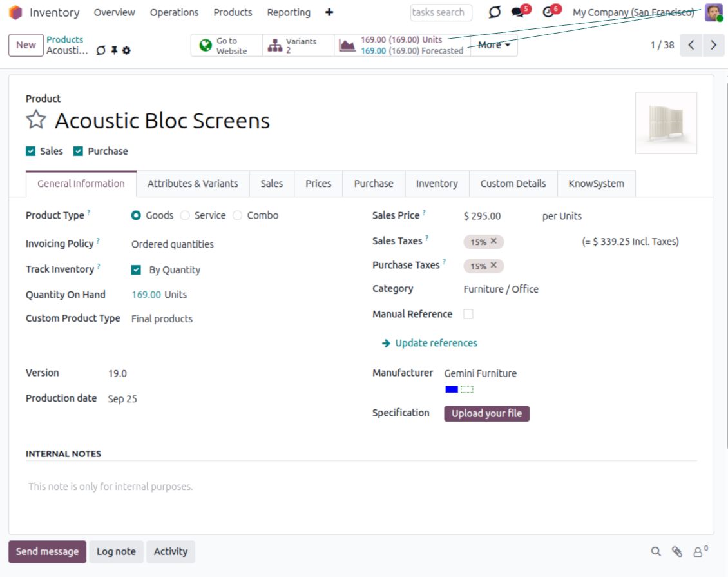Open the activities clock icon in navbar
Viewport: 728px width, 577px height.
point(548,12)
